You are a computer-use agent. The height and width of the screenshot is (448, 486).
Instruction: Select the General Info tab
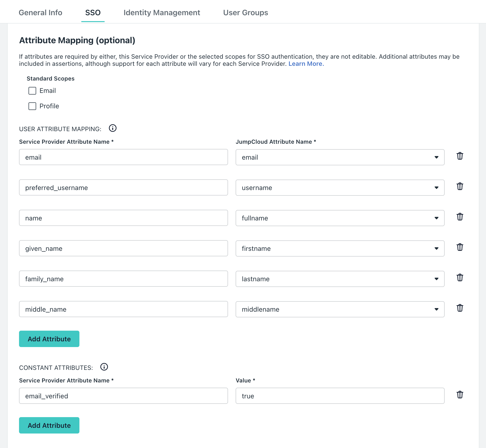pos(40,12)
